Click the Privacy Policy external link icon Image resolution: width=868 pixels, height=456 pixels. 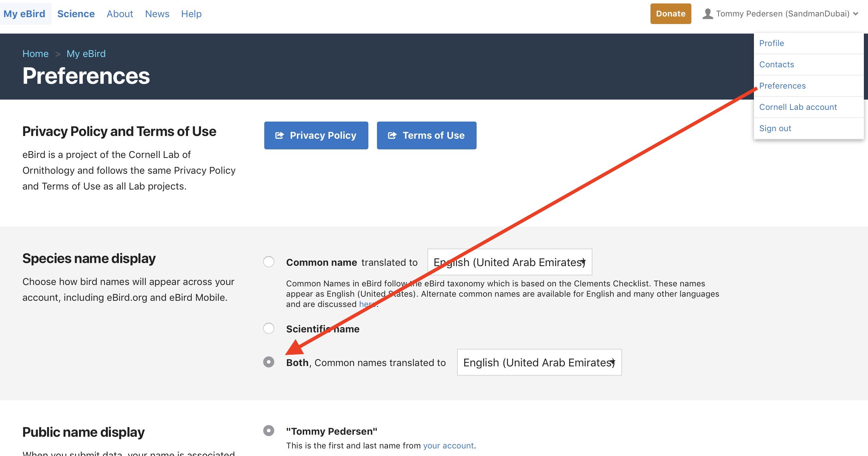click(x=280, y=136)
